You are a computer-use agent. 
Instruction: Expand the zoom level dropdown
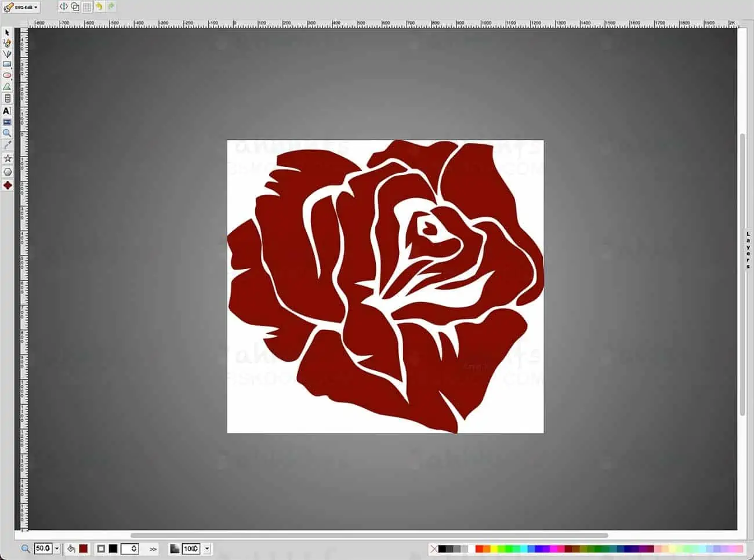point(57,548)
